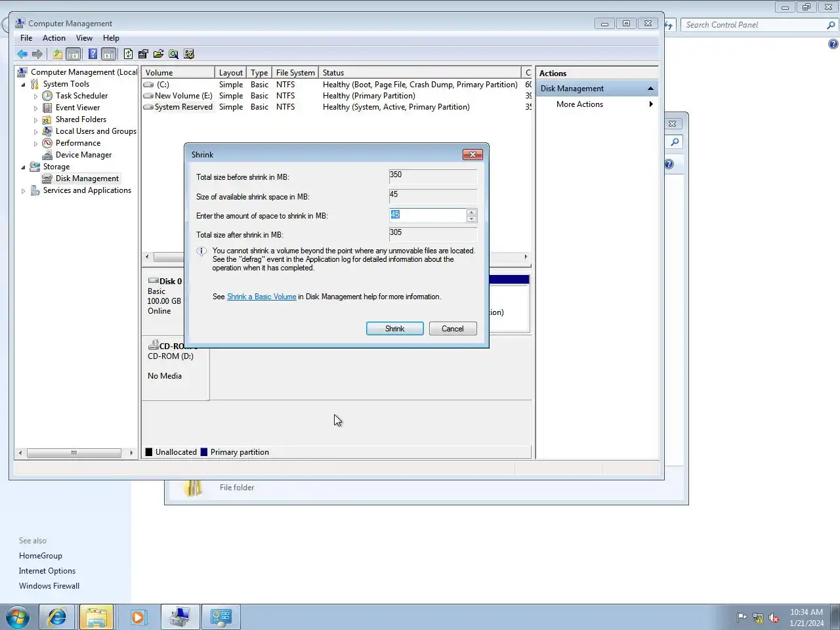
Task: Select Computer Management (Local) root node
Action: [x=84, y=72]
